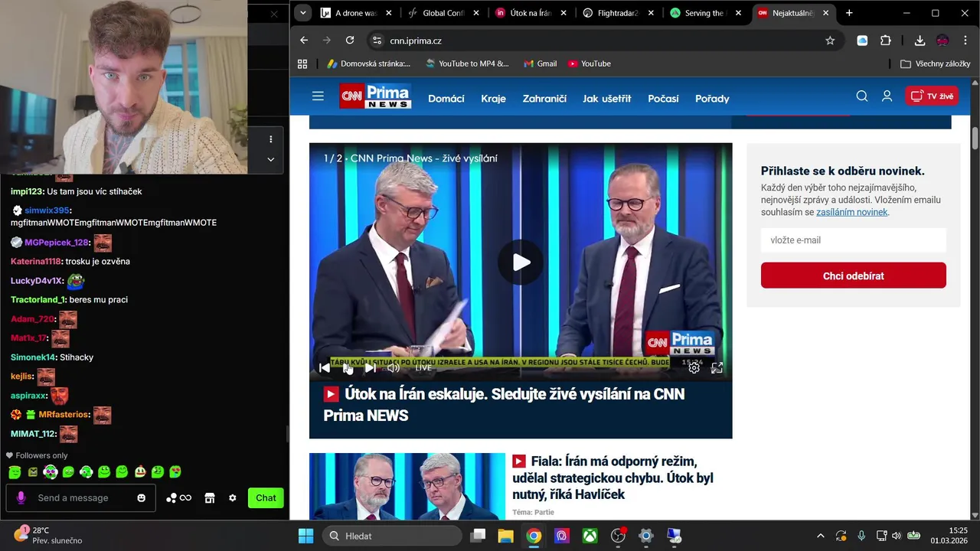Go back in browser history
Viewport: 980px width, 551px height.
pos(304,41)
